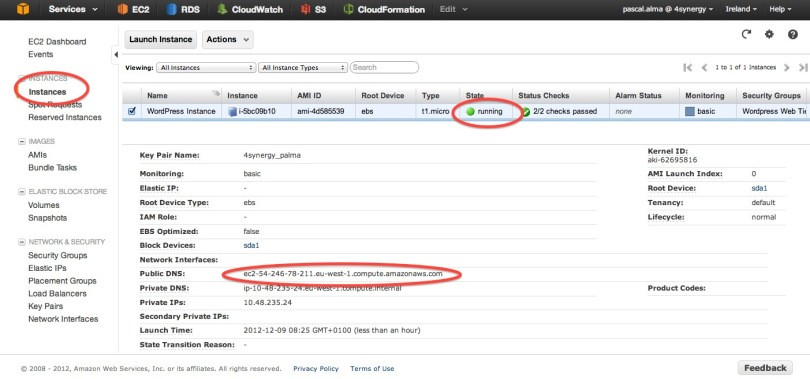This screenshot has height=379, width=810.
Task: Open Placement Groups in sidebar
Action: click(63, 281)
